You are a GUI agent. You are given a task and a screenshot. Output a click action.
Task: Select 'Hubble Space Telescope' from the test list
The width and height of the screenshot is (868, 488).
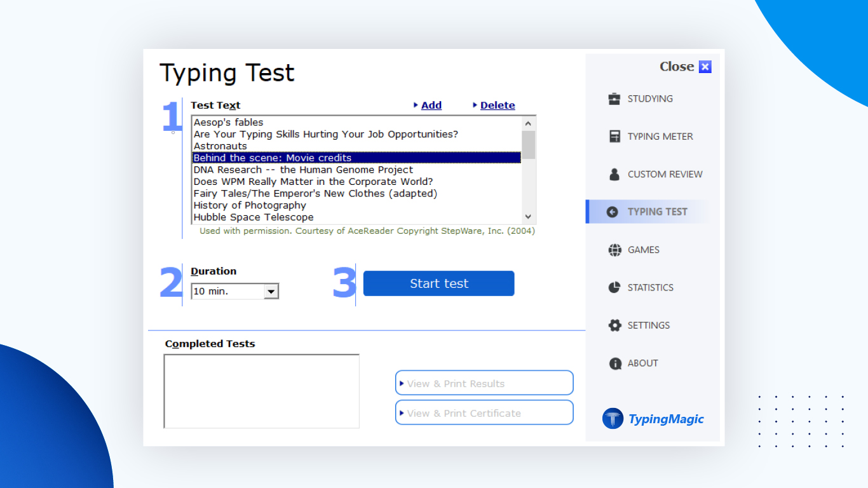coord(253,217)
